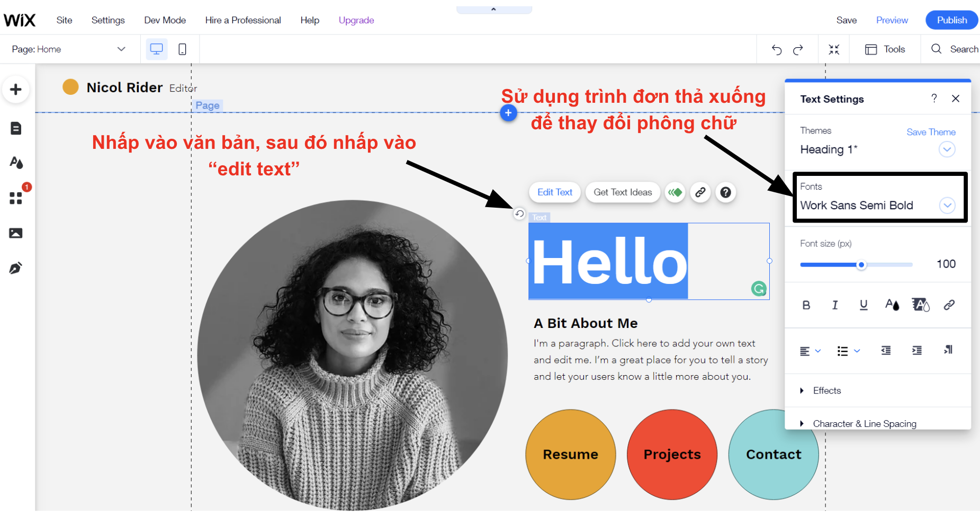Open the Help menu
Screen dimensions: 980x516
click(310, 20)
